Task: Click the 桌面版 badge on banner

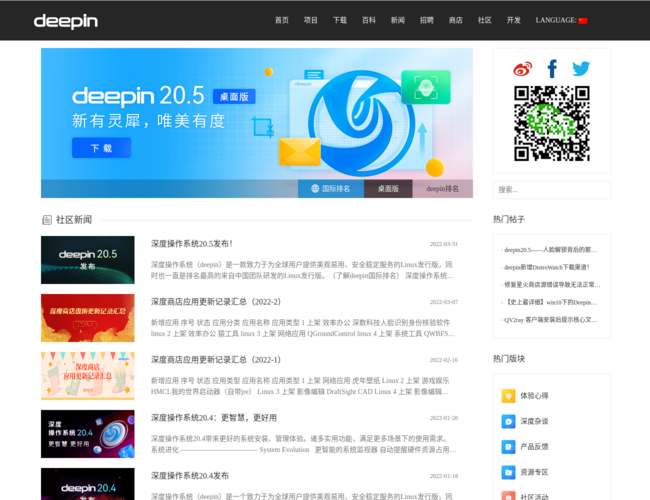Action: point(234,97)
